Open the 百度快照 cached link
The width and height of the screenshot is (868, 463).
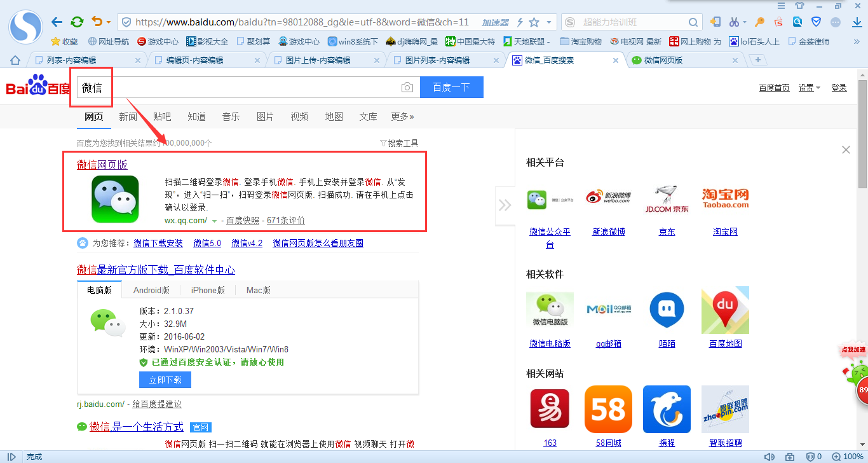click(243, 221)
